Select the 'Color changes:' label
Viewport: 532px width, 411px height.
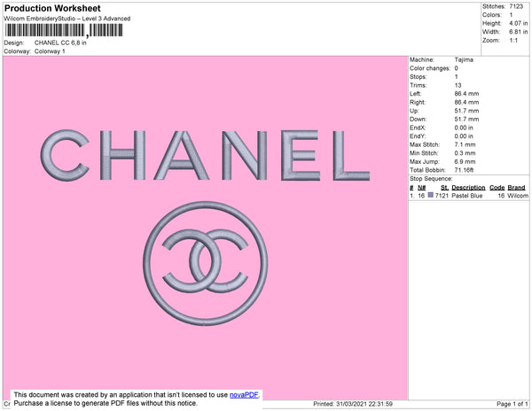coord(430,68)
